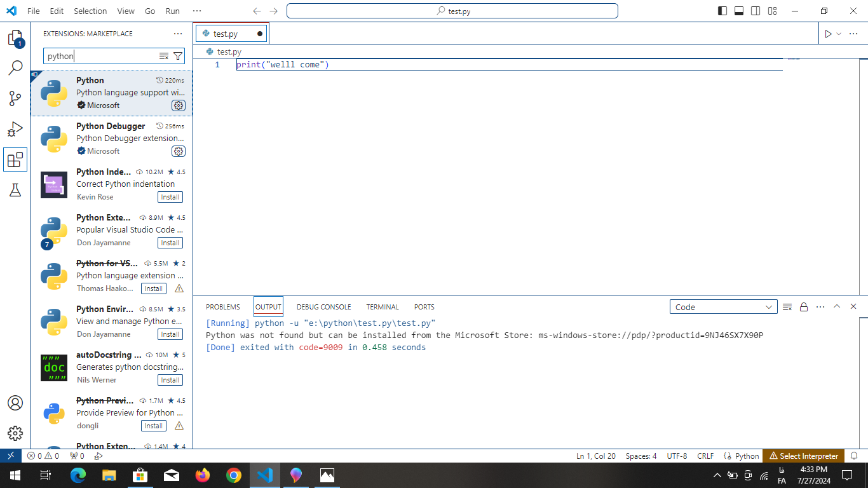Toggle Output auto scrolling lock
Screen dimensions: 868x488
[804, 307]
